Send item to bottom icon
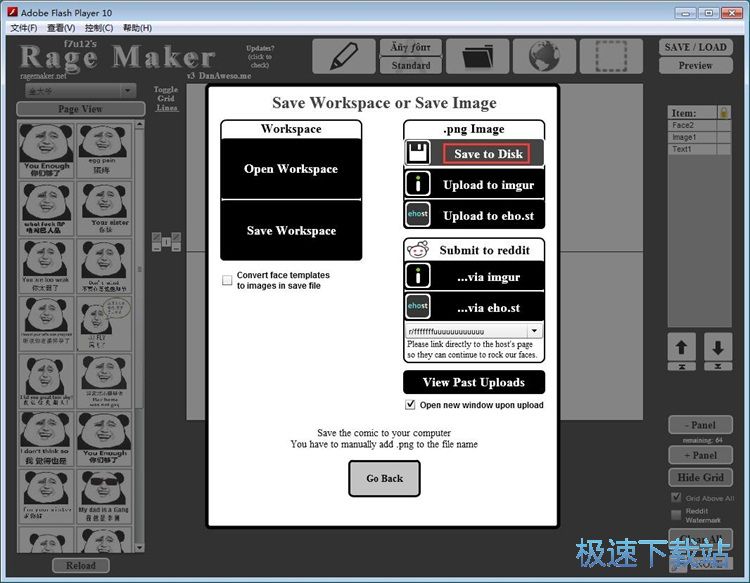 click(x=717, y=366)
